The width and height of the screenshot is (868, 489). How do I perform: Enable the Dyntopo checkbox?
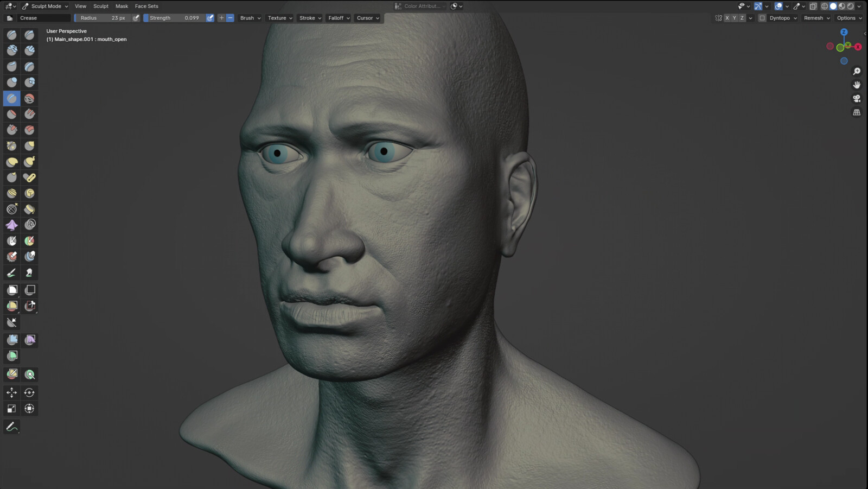(x=762, y=18)
